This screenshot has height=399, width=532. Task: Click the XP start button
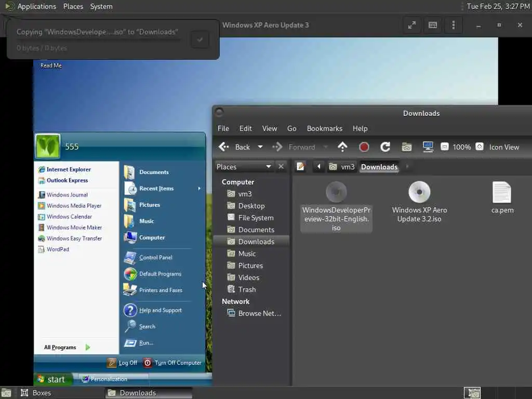click(53, 379)
